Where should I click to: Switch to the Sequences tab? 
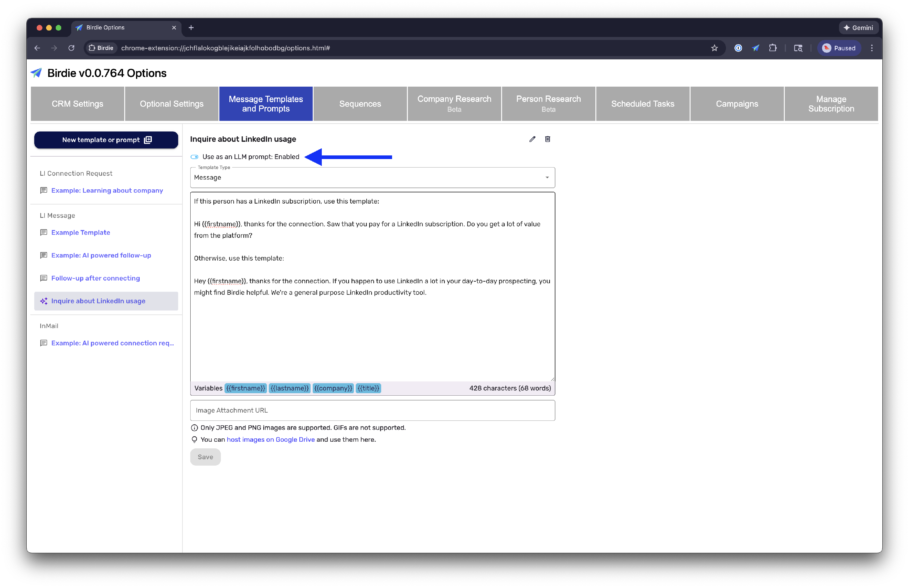[360, 104]
